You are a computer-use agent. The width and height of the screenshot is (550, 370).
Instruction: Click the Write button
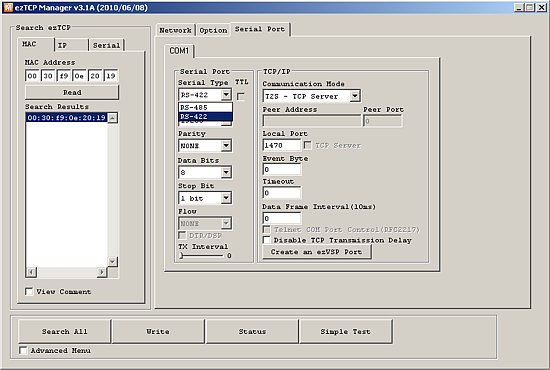tap(158, 331)
